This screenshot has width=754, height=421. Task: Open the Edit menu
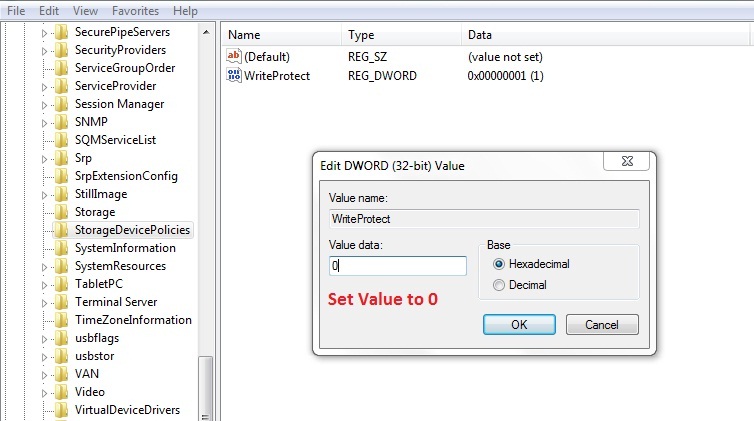49,11
